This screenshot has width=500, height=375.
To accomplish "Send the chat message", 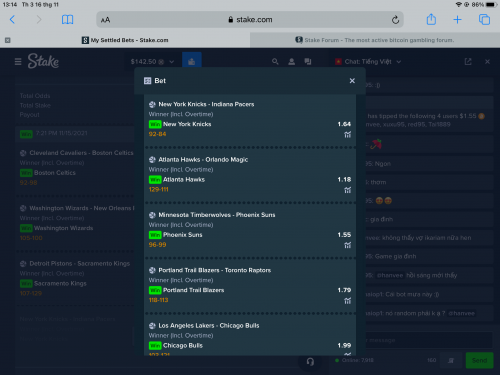I will click(x=479, y=360).
